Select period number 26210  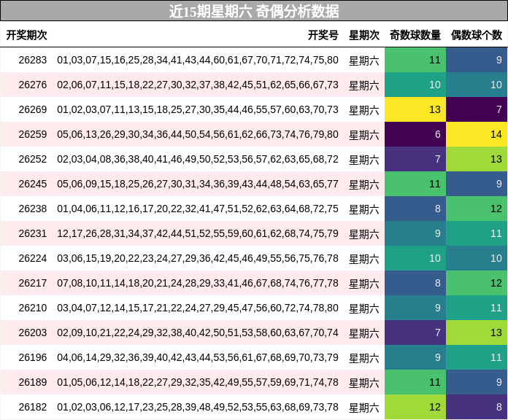(x=32, y=308)
